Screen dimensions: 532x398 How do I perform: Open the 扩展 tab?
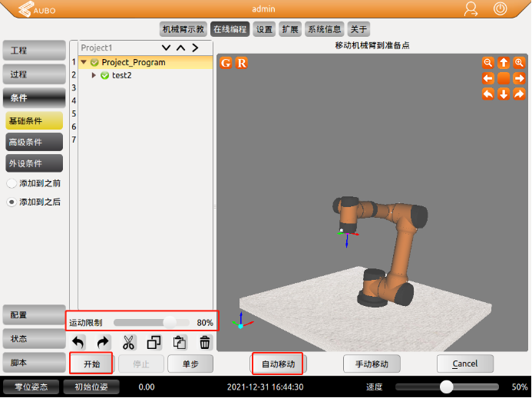coord(290,29)
